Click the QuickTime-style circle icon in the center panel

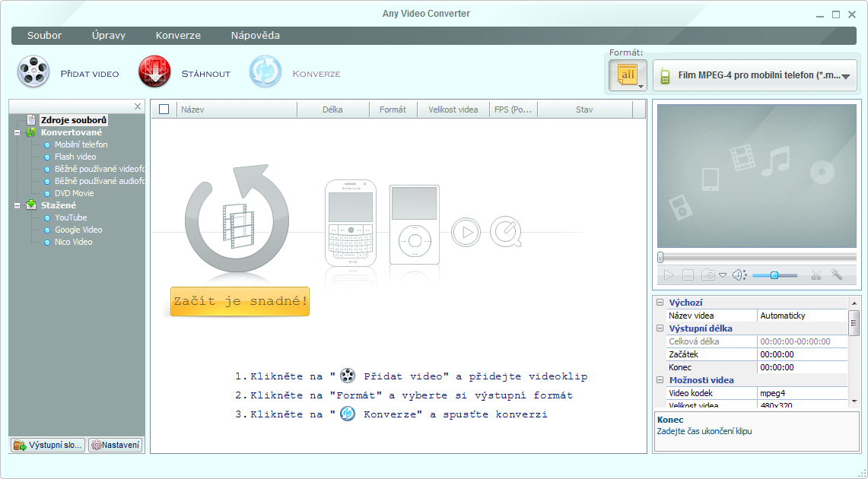pos(506,232)
